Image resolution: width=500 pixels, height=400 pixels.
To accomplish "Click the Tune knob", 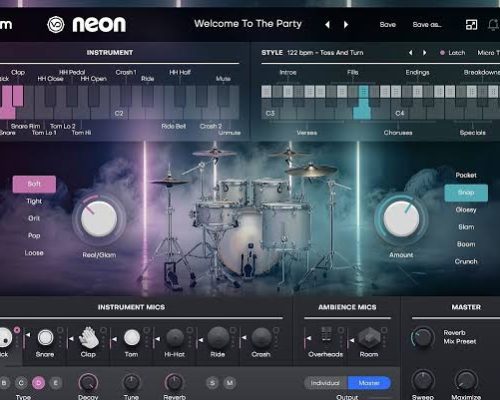I will point(131,383).
